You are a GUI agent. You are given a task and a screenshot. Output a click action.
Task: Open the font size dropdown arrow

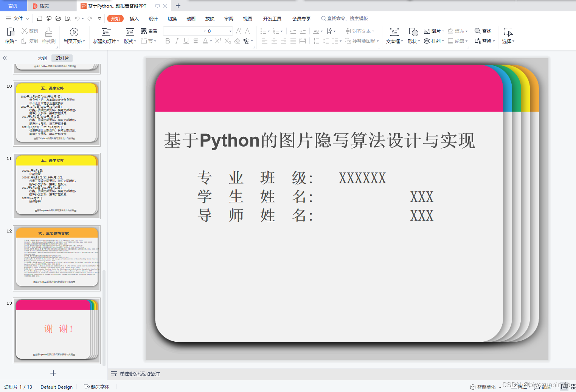point(230,31)
